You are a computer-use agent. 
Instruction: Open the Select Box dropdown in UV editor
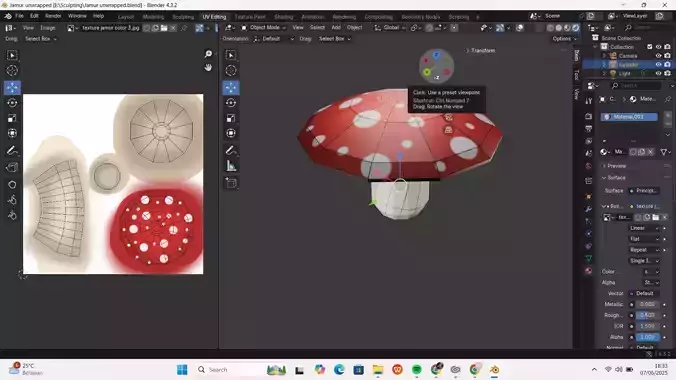(x=41, y=39)
